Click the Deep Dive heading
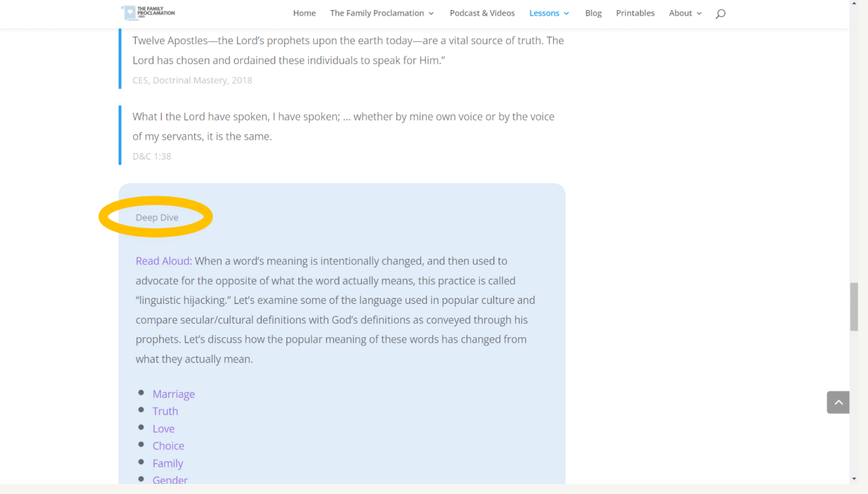This screenshot has width=868, height=494. (x=157, y=218)
